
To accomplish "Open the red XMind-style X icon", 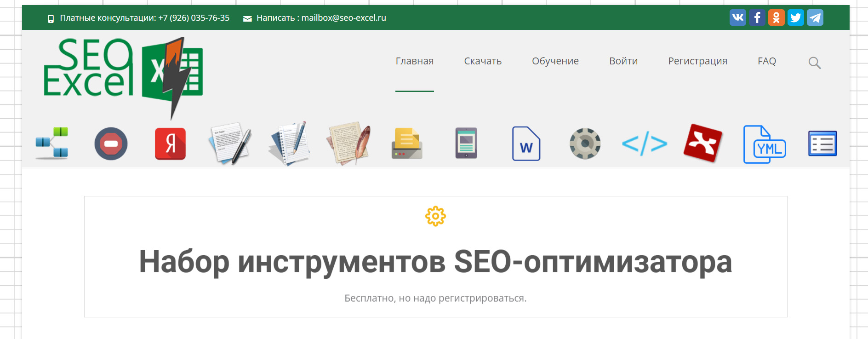I will pos(702,143).
